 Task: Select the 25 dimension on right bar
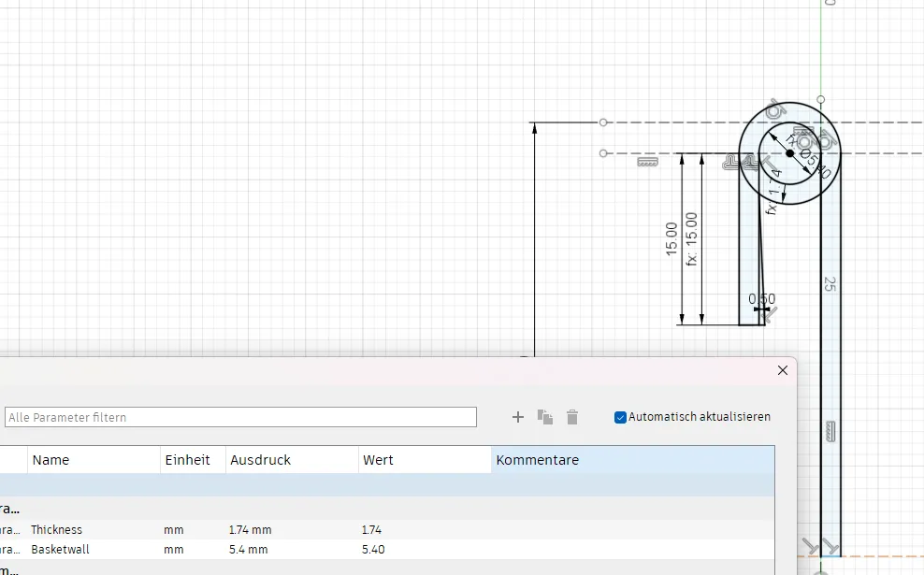point(830,283)
